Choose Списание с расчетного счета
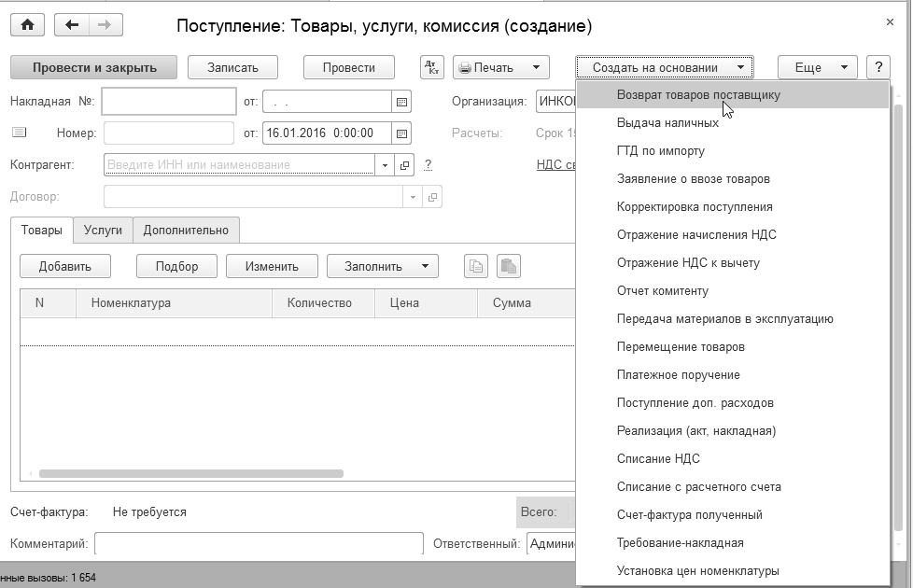The height and width of the screenshot is (588, 913). tap(733, 486)
